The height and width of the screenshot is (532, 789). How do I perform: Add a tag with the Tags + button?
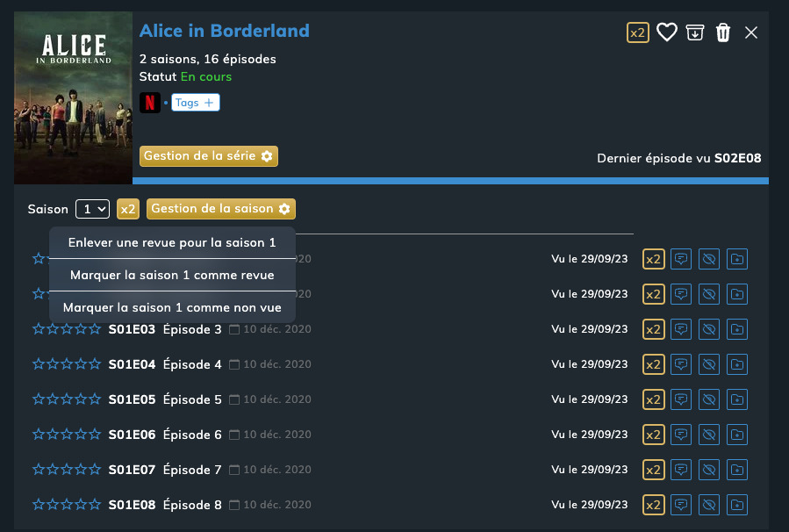coord(195,103)
